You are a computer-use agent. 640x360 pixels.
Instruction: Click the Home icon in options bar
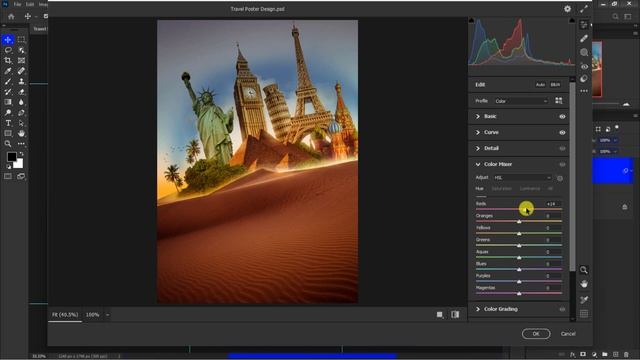[x=11, y=16]
